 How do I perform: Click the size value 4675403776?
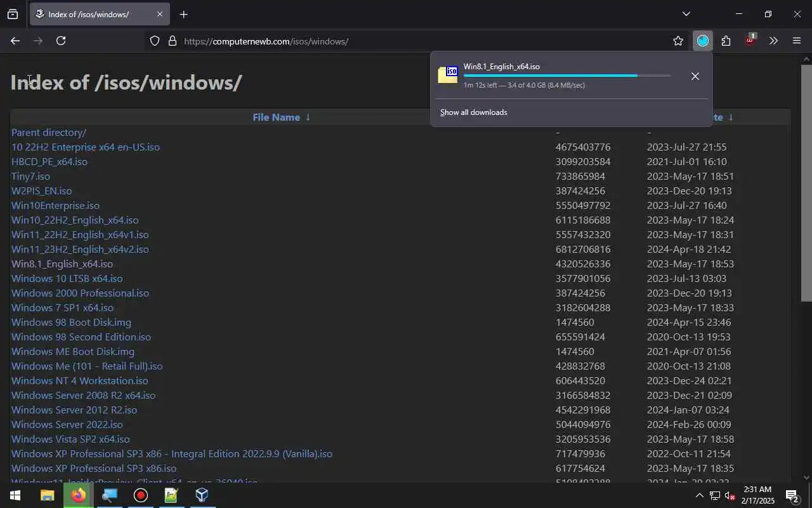click(583, 147)
